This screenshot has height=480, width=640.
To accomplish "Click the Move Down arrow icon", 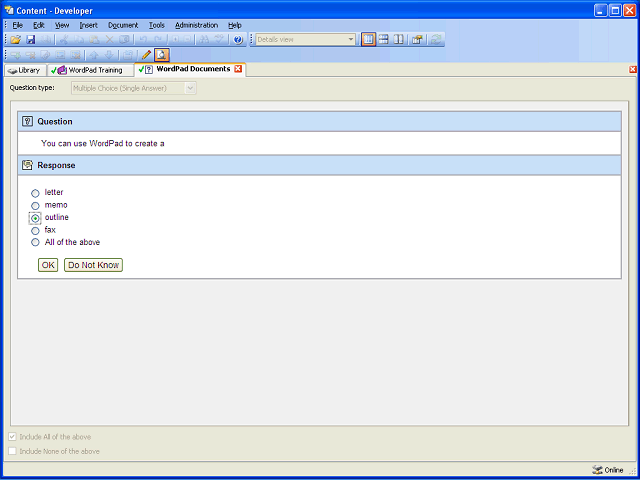I will click(109, 55).
